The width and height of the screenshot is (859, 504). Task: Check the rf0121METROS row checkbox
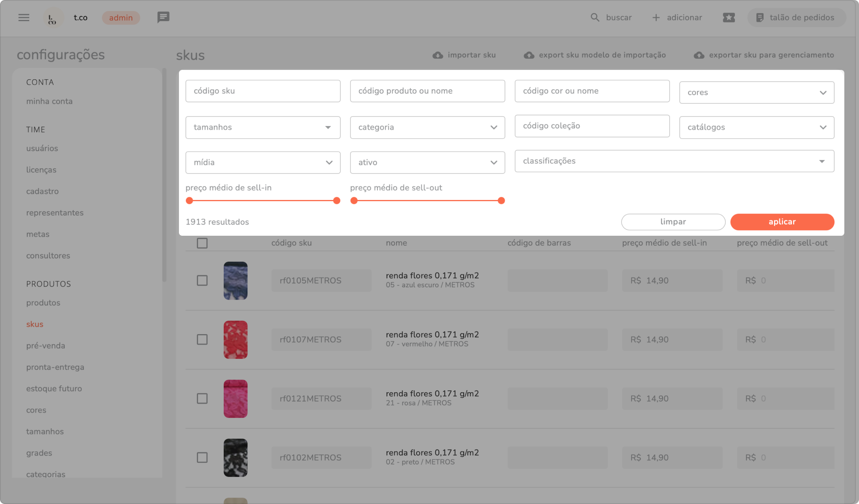(202, 398)
